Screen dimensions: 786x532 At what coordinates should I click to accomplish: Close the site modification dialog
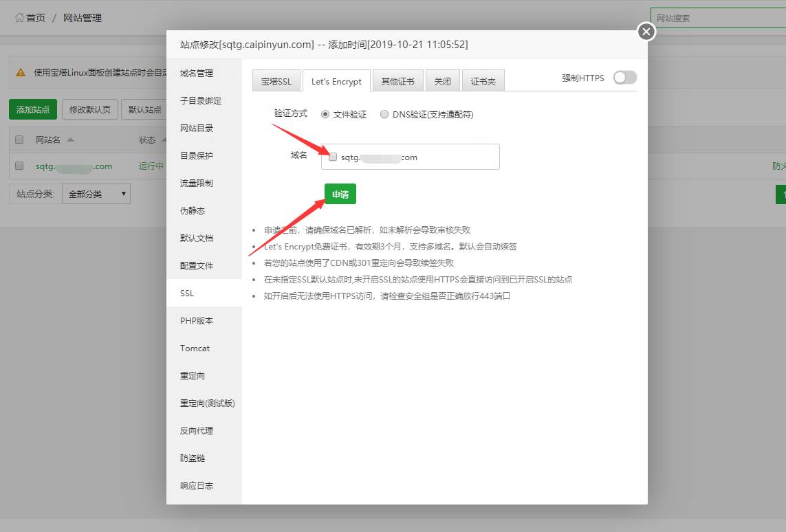pos(646,32)
